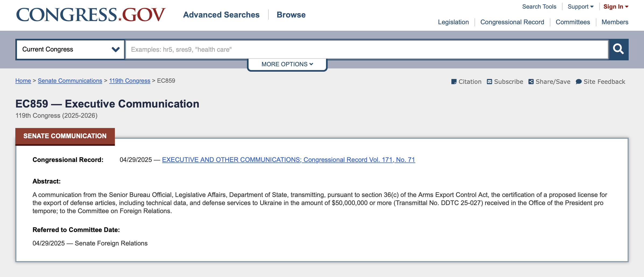
Task: Go to Legislation navigation link
Action: [x=453, y=22]
